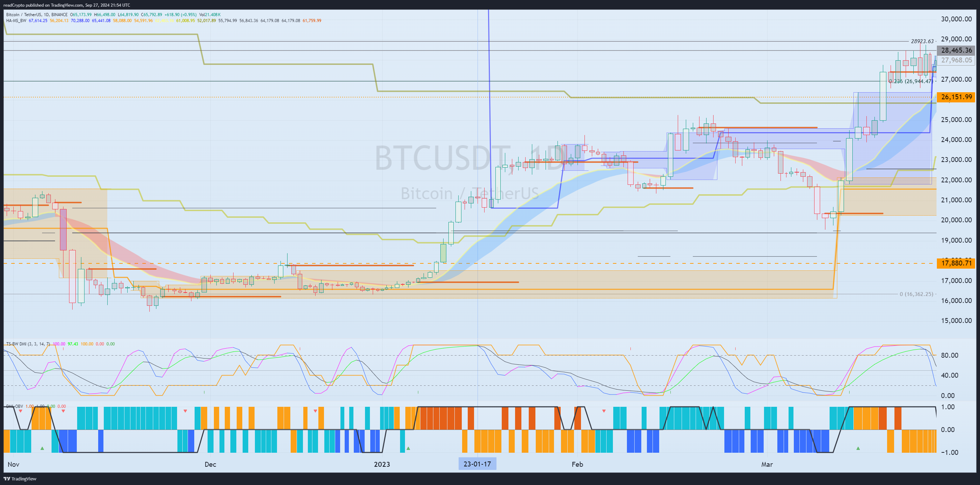Click the red 61,759.99 HA-MS_BW value

[312, 21]
